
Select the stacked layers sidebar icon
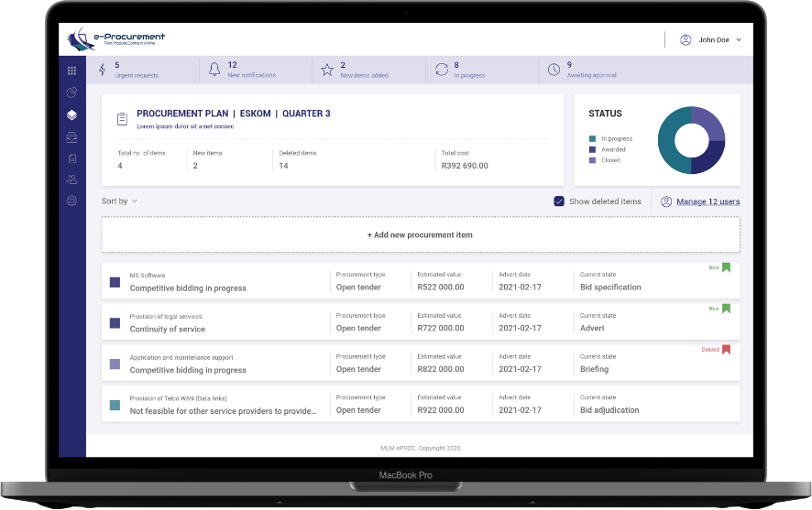pos(72,115)
